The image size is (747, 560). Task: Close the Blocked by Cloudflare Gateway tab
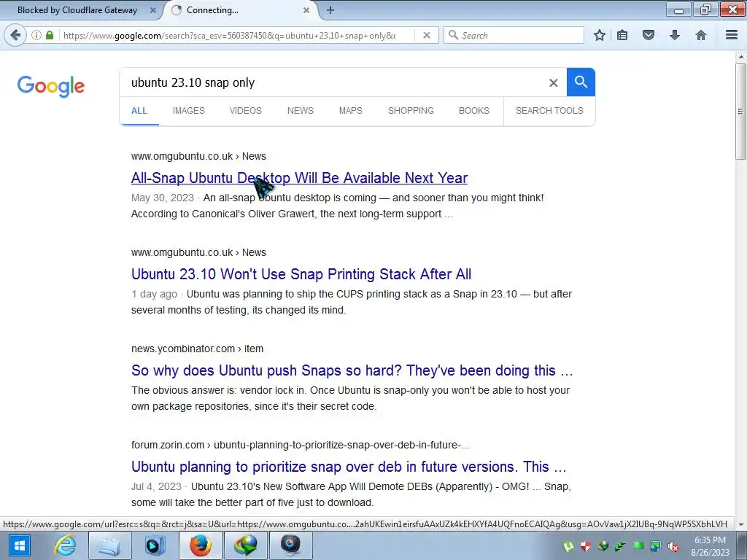[153, 10]
